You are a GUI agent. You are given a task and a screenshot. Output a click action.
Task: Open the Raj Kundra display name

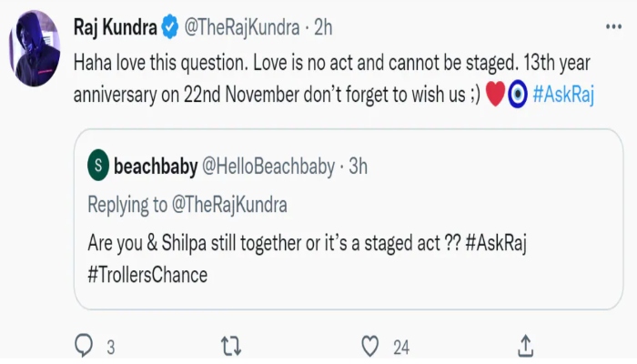(x=114, y=27)
